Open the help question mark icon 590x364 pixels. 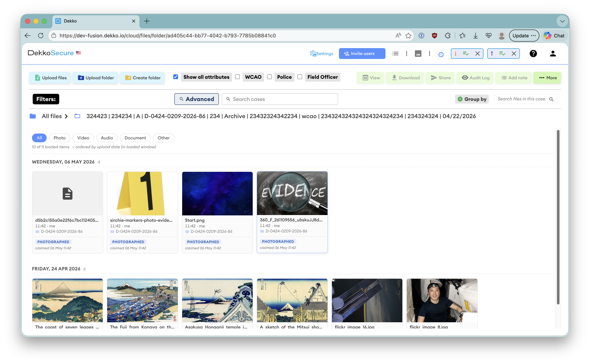[533, 54]
